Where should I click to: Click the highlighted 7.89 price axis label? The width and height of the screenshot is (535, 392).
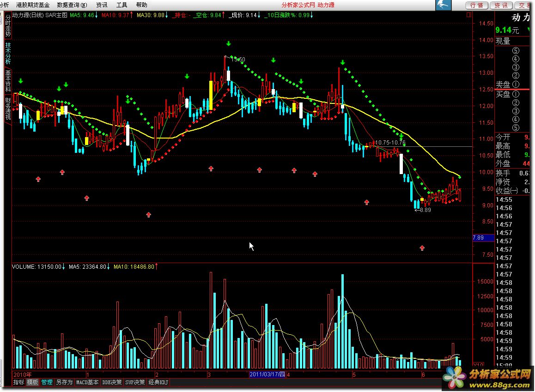pyautogui.click(x=483, y=238)
